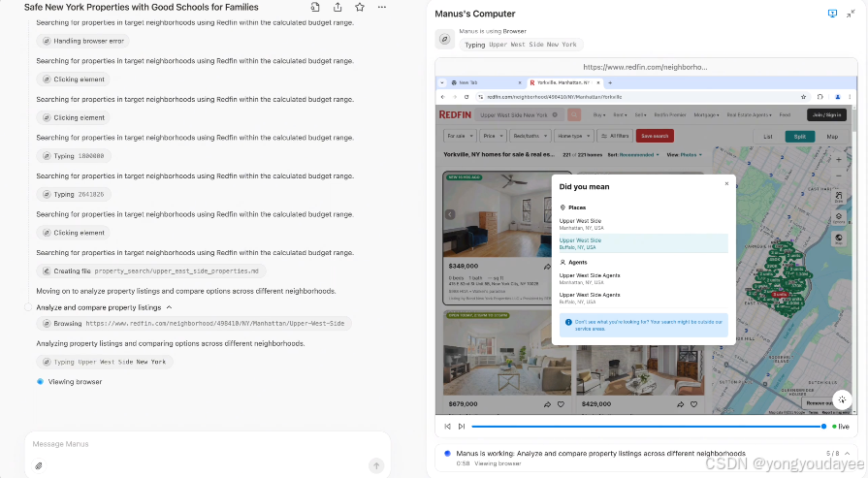Click the send arrow button
The height and width of the screenshot is (478, 868).
pyautogui.click(x=376, y=465)
